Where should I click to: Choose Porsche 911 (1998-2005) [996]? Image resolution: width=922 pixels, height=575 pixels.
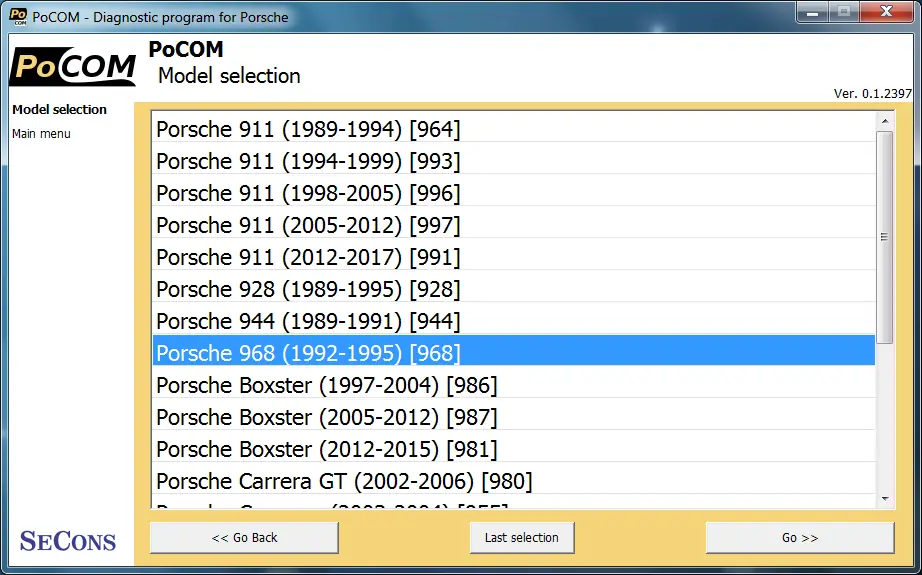(x=513, y=193)
